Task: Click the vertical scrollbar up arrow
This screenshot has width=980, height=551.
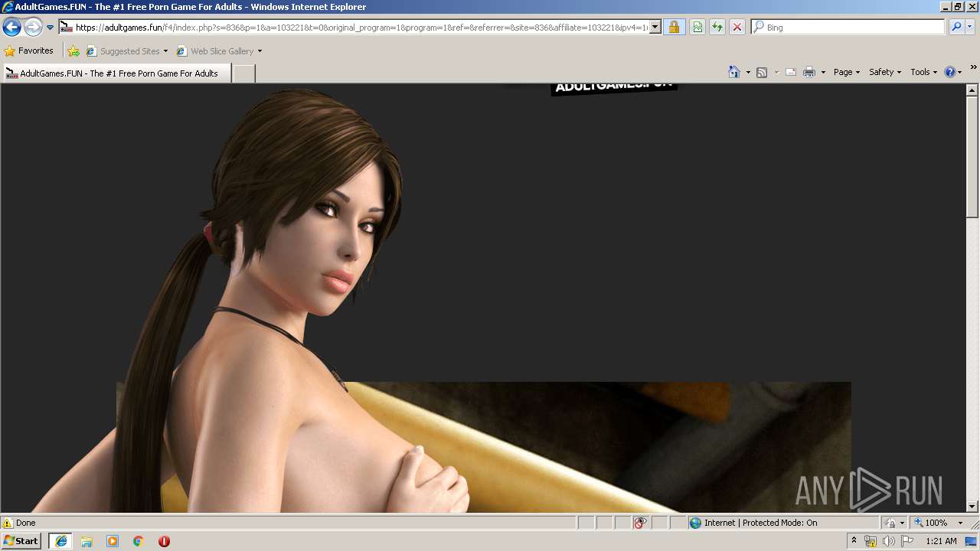Action: [x=972, y=90]
